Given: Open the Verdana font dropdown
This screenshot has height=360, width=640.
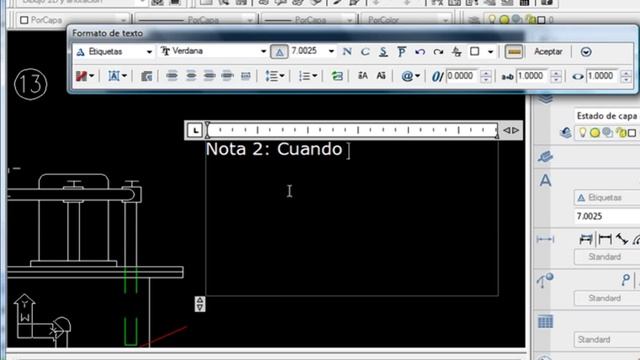Looking at the screenshot, I should 213,51.
